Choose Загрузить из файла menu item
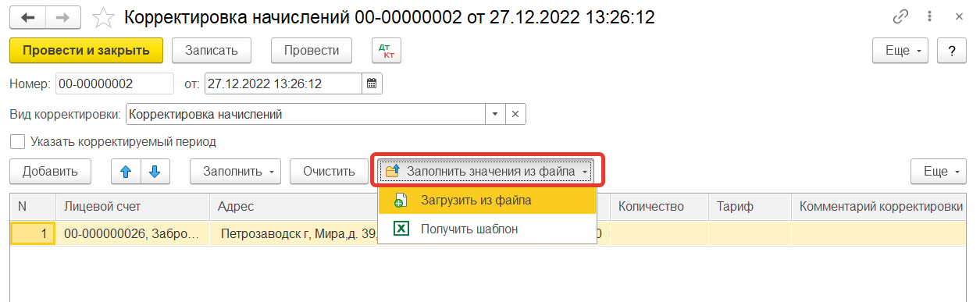The width and height of the screenshot is (980, 302). pyautogui.click(x=487, y=200)
